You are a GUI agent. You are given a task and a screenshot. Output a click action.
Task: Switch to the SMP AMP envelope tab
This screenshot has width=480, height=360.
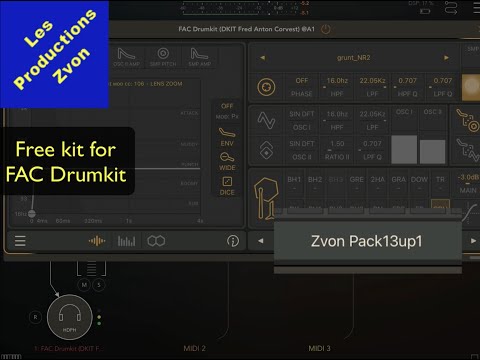199,57
